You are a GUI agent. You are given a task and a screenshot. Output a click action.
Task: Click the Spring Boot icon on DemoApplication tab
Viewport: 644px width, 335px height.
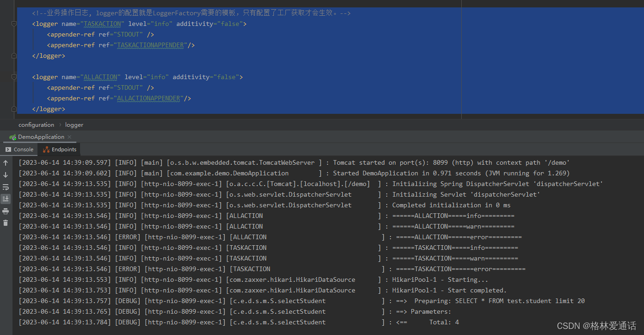click(13, 136)
